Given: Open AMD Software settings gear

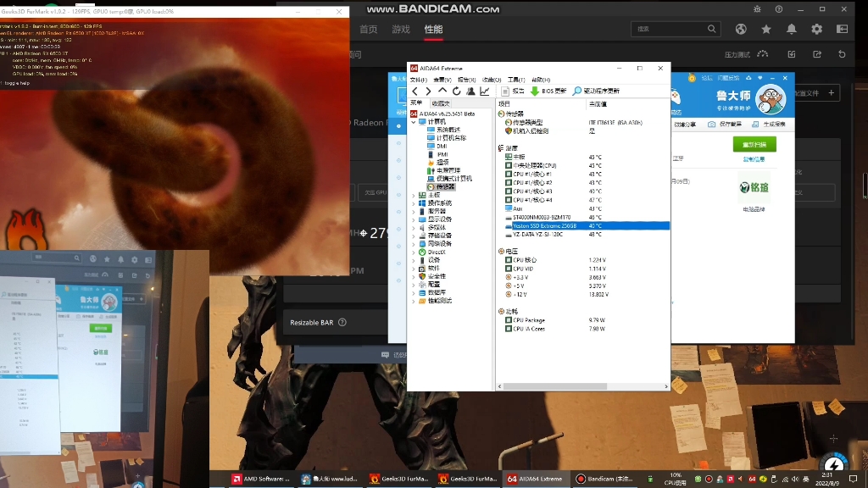Looking at the screenshot, I should [817, 29].
